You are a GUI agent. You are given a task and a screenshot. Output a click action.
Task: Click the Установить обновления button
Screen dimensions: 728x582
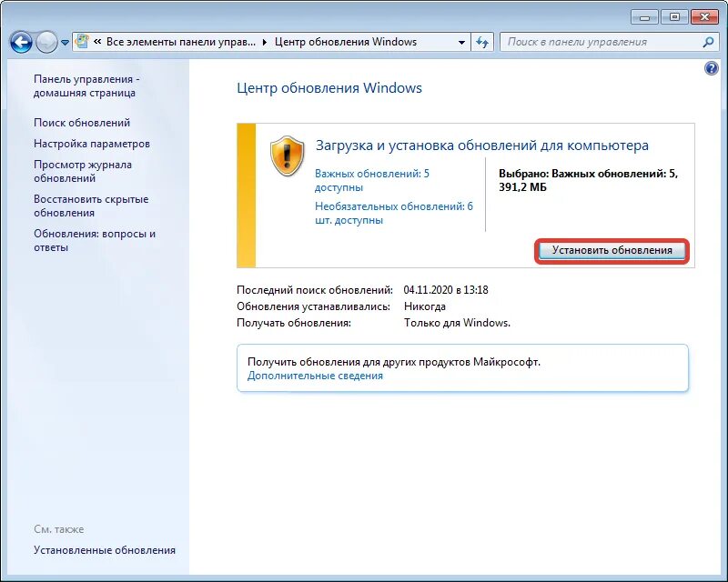pos(612,251)
